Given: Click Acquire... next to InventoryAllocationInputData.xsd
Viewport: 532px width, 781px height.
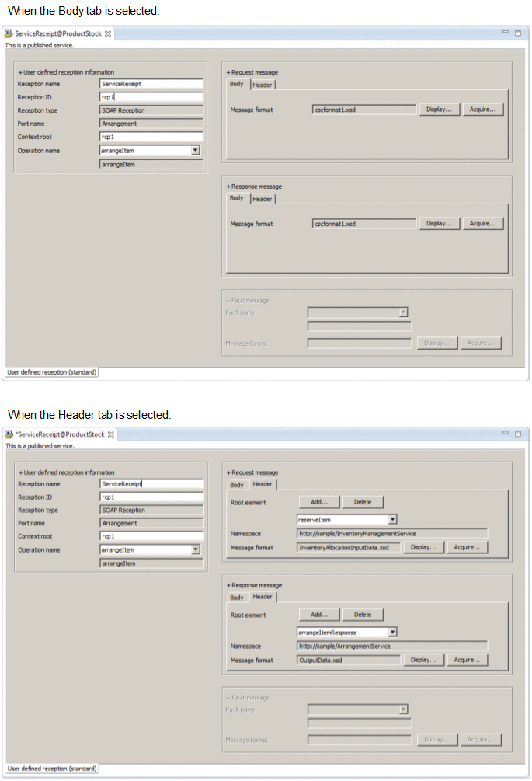Looking at the screenshot, I should point(467,547).
